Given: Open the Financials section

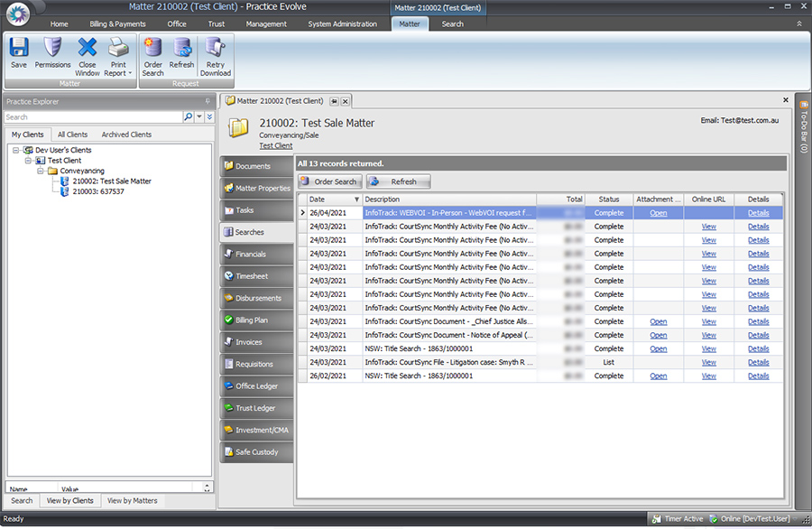Looking at the screenshot, I should [x=256, y=254].
